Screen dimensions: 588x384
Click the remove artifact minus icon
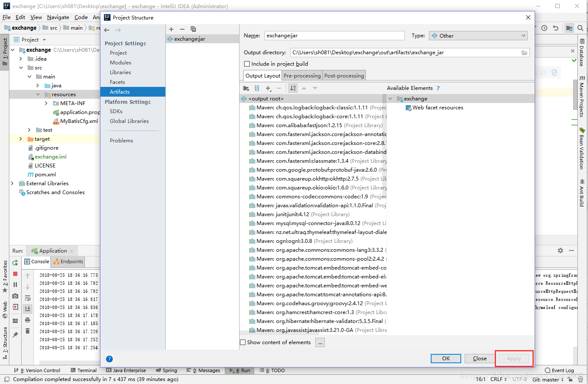point(182,29)
